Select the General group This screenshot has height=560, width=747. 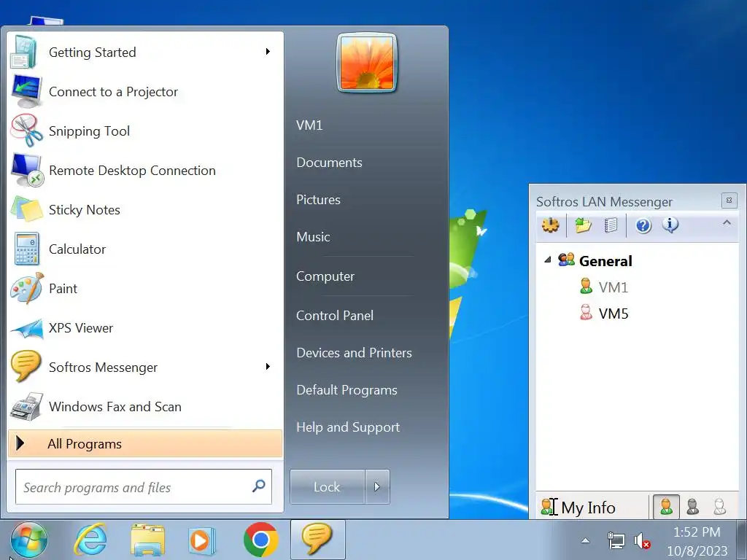click(605, 260)
